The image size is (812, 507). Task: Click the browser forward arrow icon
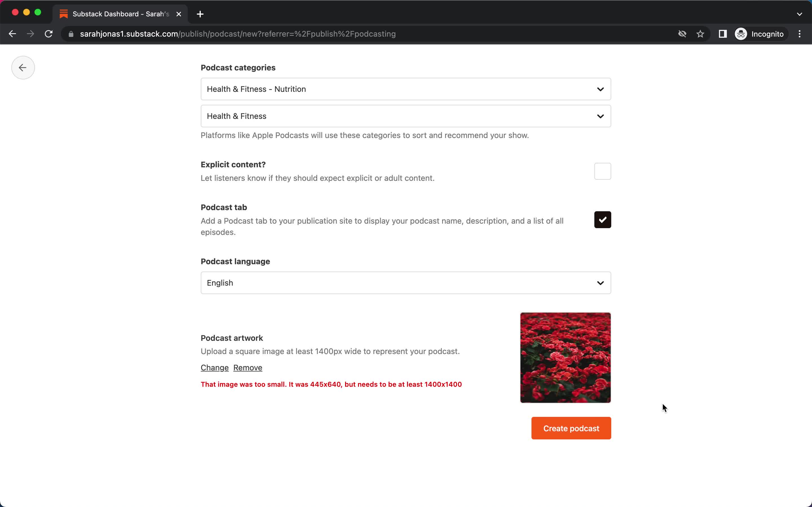30,33
